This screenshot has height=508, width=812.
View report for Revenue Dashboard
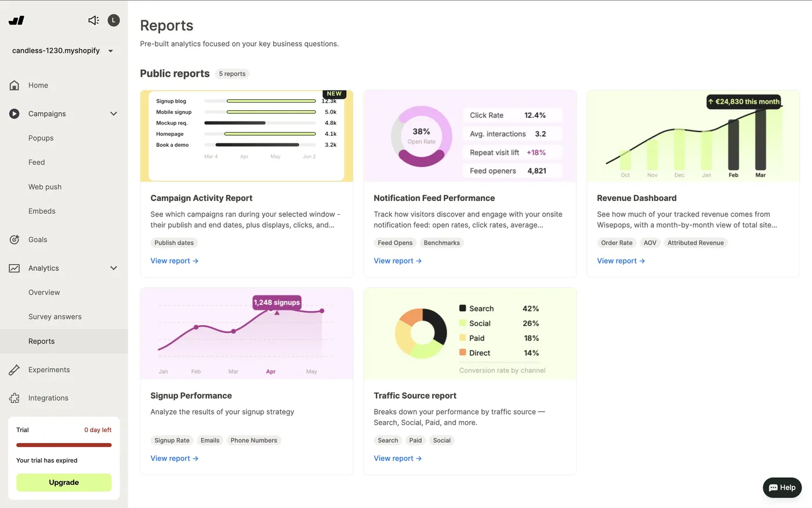click(621, 261)
